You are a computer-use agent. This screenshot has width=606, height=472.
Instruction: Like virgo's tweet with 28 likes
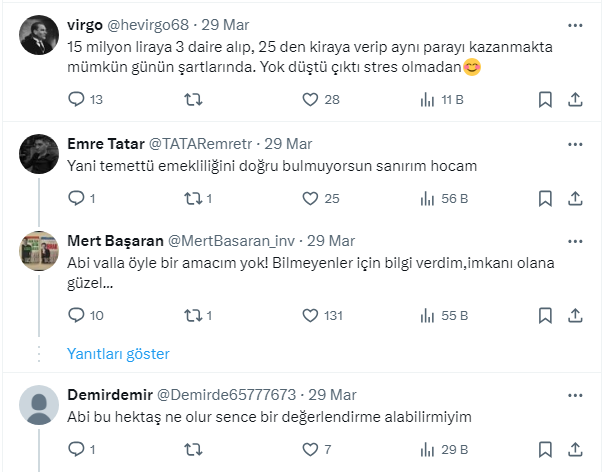310,99
